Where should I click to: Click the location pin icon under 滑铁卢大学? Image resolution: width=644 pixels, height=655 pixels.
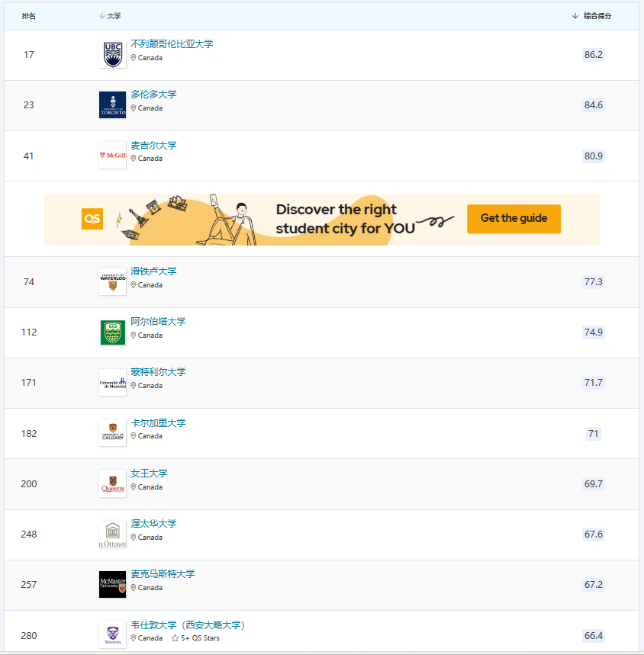click(134, 285)
